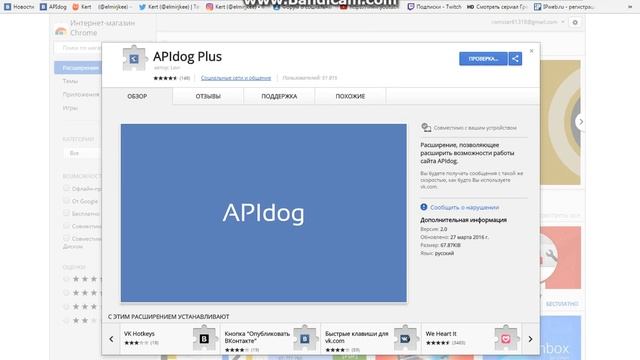Image resolution: width=640 pixels, height=360 pixels.
Task: Click the Сообщить о нарушении link
Action: click(x=464, y=207)
